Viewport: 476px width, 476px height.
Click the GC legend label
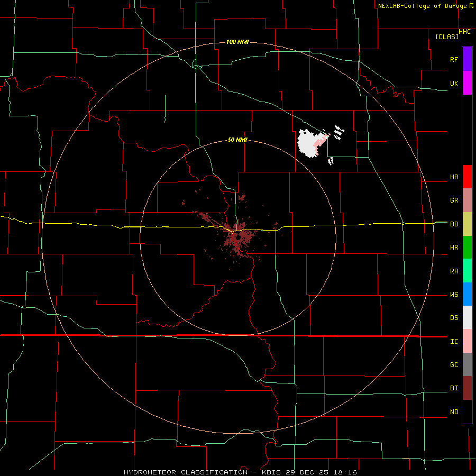(x=454, y=365)
